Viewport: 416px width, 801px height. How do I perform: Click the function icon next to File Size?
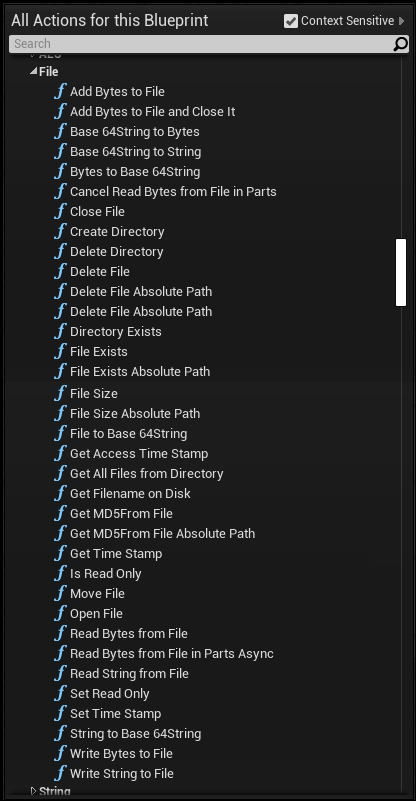pyautogui.click(x=60, y=393)
